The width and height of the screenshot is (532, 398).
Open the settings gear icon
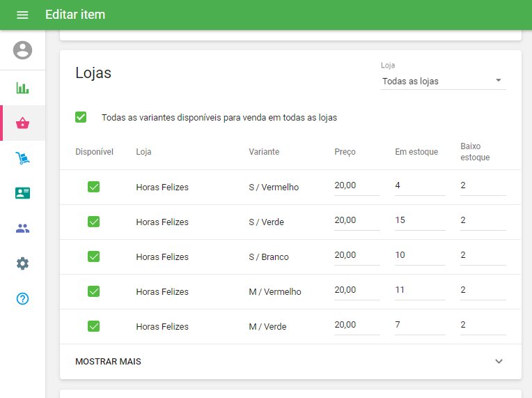coord(22,263)
